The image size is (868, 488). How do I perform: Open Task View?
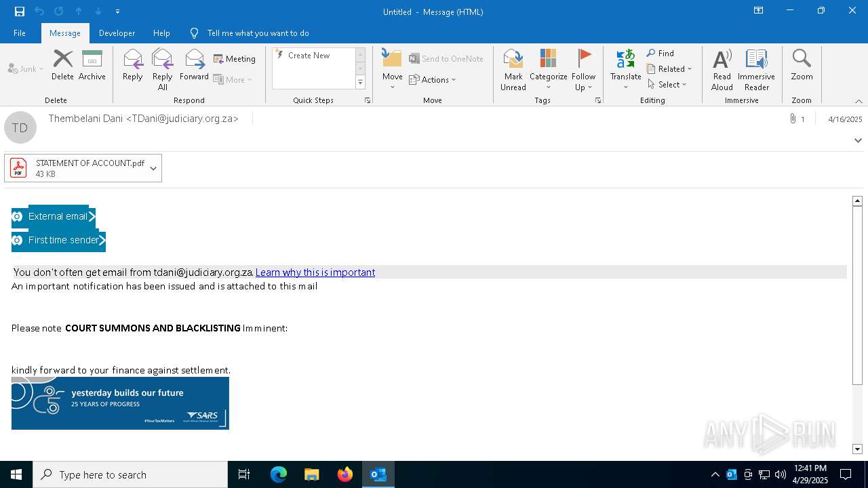tap(244, 474)
